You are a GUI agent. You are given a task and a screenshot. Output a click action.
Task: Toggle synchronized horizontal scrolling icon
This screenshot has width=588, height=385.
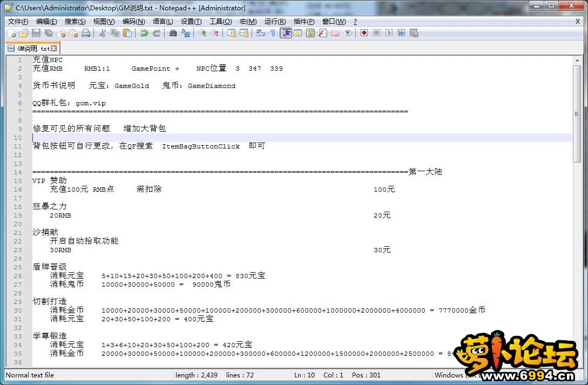click(244, 33)
